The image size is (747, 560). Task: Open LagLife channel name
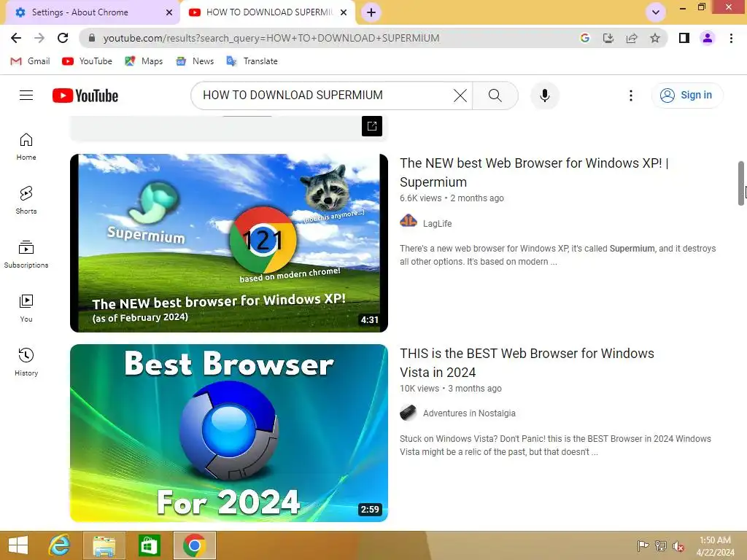437,223
